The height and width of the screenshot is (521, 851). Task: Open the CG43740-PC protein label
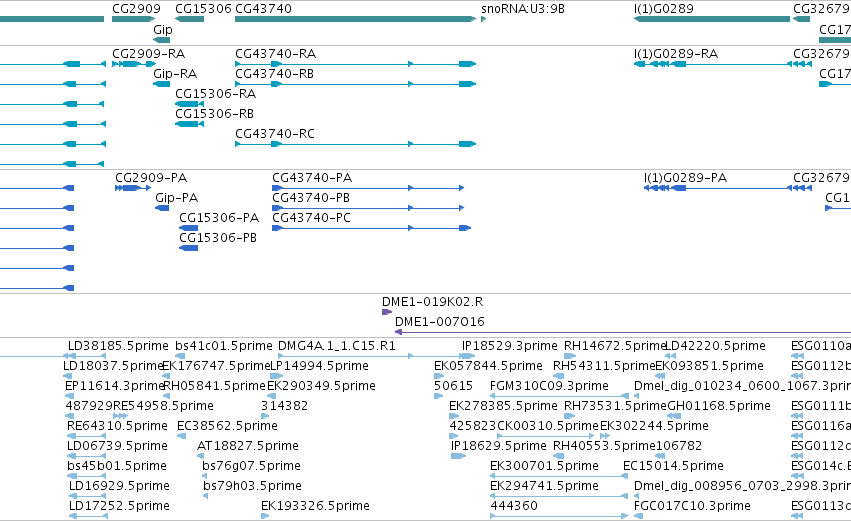311,218
